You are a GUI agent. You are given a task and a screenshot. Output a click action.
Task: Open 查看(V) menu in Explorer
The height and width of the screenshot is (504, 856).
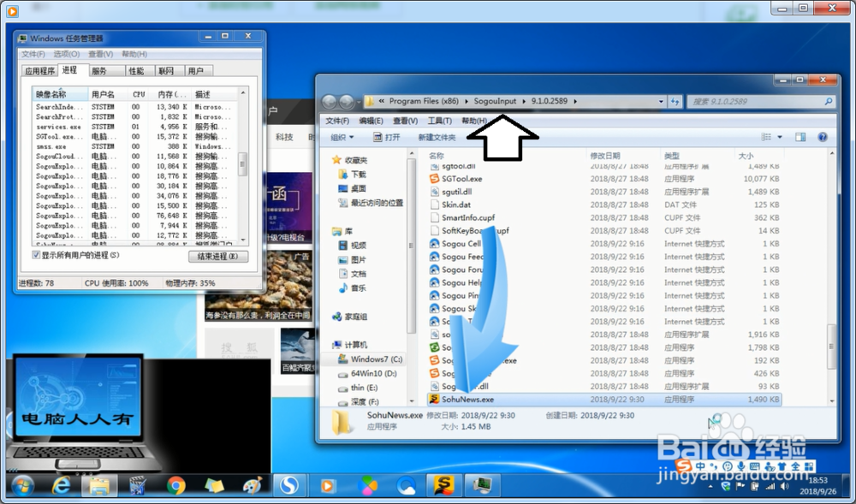[x=405, y=122]
